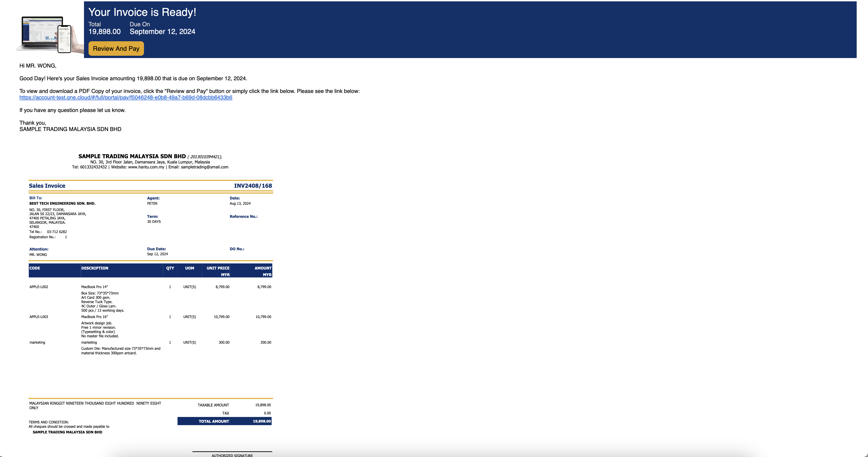Click the DESCRIPTION column header
The height and width of the screenshot is (457, 868).
[95, 268]
